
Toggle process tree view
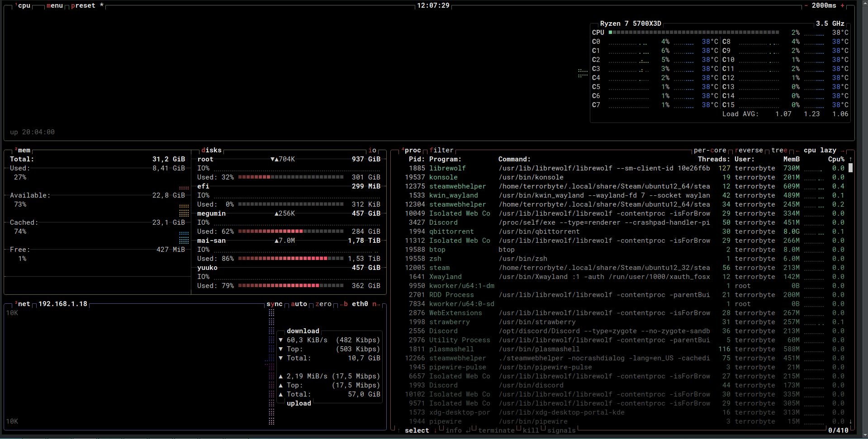[x=779, y=151]
